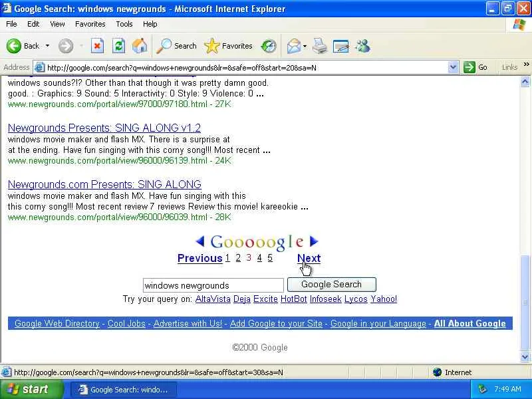Click the green Go button
The height and width of the screenshot is (399, 532).
475,67
